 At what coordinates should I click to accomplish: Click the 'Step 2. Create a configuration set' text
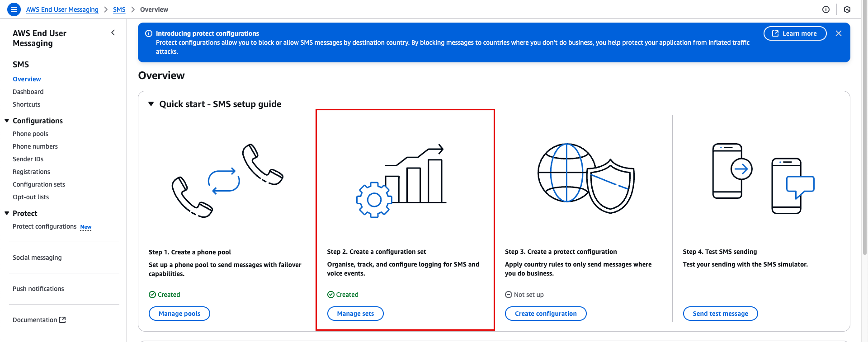(377, 252)
